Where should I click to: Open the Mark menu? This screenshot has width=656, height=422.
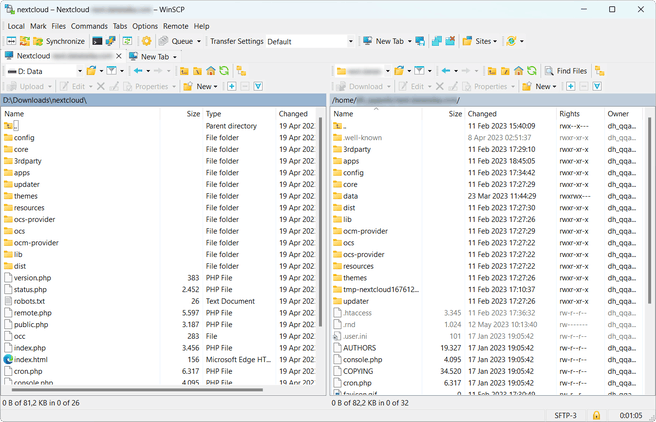[38, 26]
